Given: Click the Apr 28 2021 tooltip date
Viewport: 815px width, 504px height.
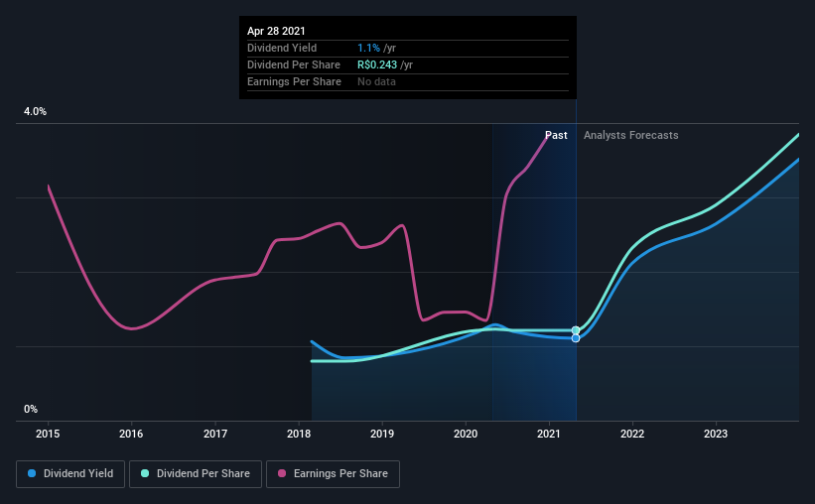Looking at the screenshot, I should click(276, 31).
